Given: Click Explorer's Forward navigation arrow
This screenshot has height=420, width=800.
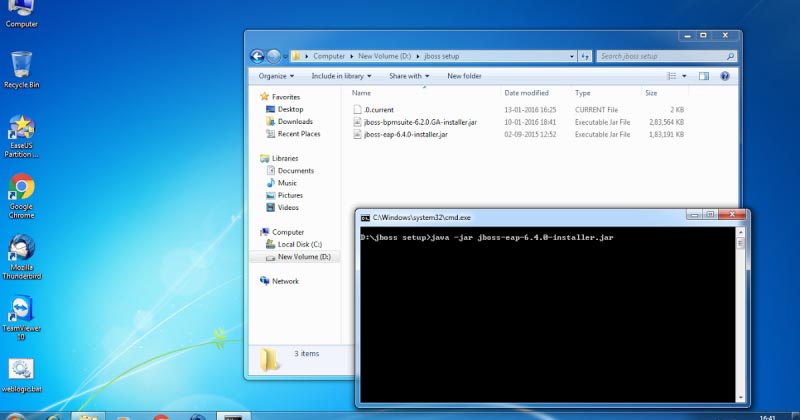Looking at the screenshot, I should [273, 56].
